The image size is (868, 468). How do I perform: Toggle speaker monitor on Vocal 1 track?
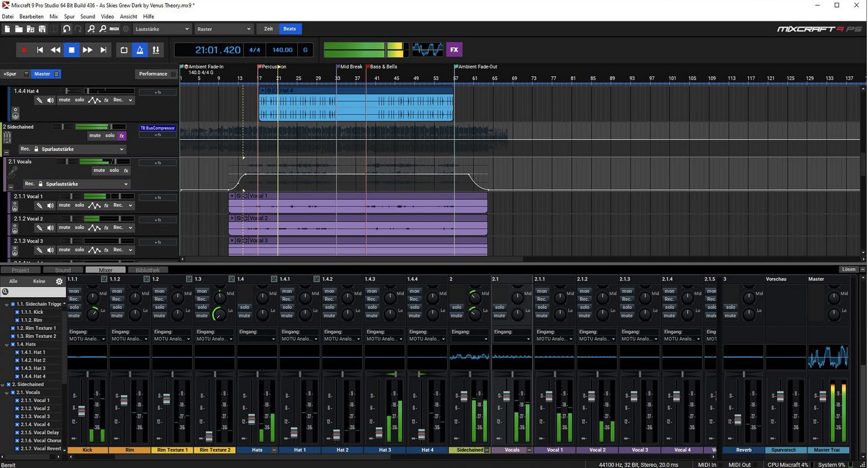[50, 205]
